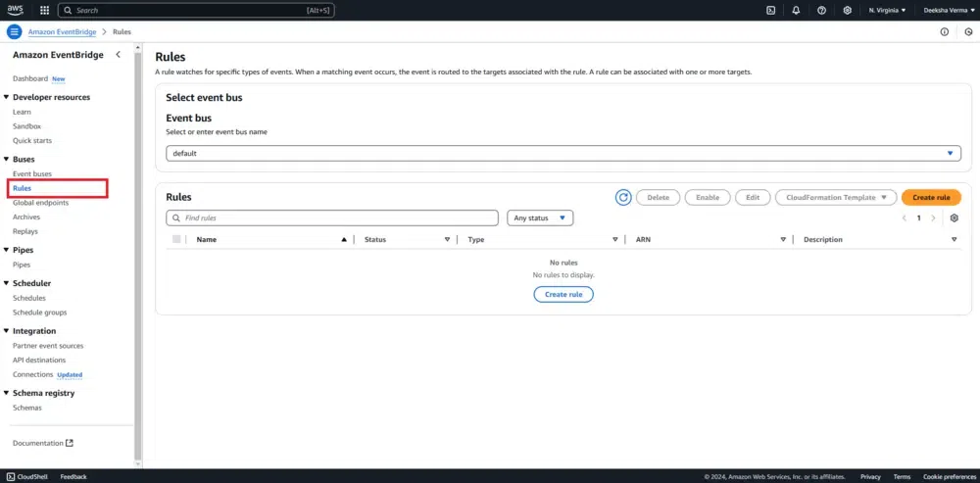Viewport: 980px width, 483px height.
Task: Open Schemas in sidebar
Action: tap(27, 408)
